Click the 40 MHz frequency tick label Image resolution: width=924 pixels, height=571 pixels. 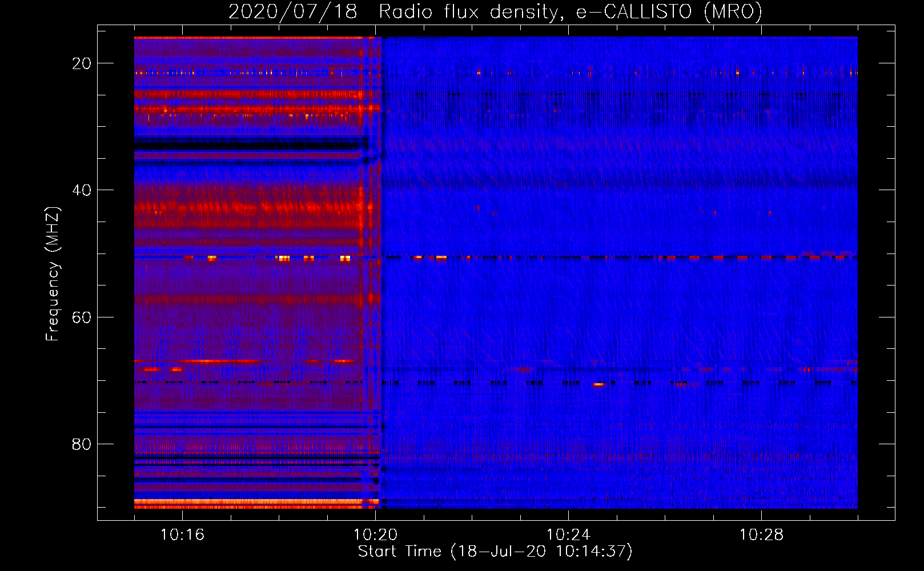[82, 190]
